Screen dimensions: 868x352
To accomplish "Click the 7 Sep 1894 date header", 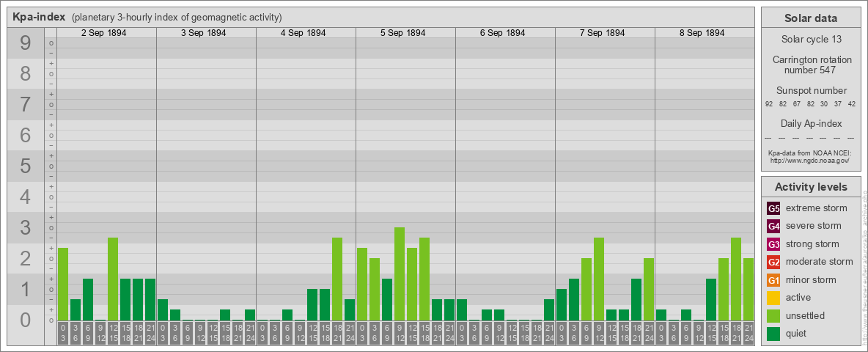I will point(602,33).
